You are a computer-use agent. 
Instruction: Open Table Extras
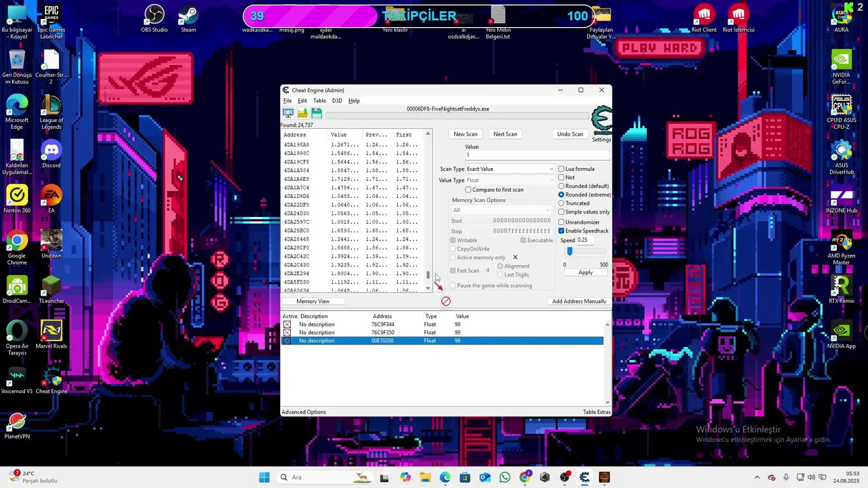[597, 412]
